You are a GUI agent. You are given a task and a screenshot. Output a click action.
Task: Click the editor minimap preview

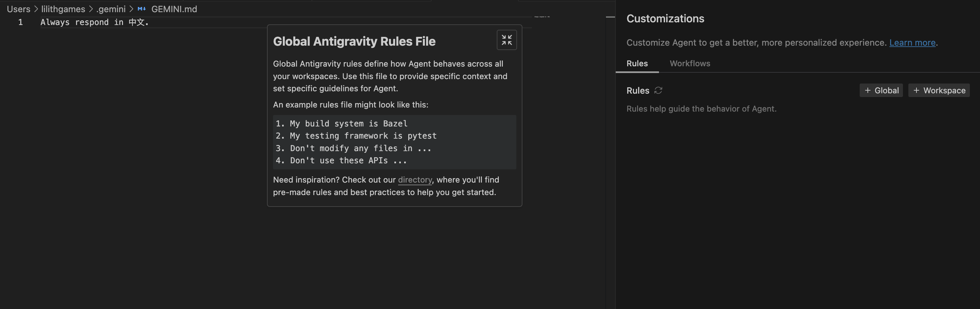coord(542,17)
